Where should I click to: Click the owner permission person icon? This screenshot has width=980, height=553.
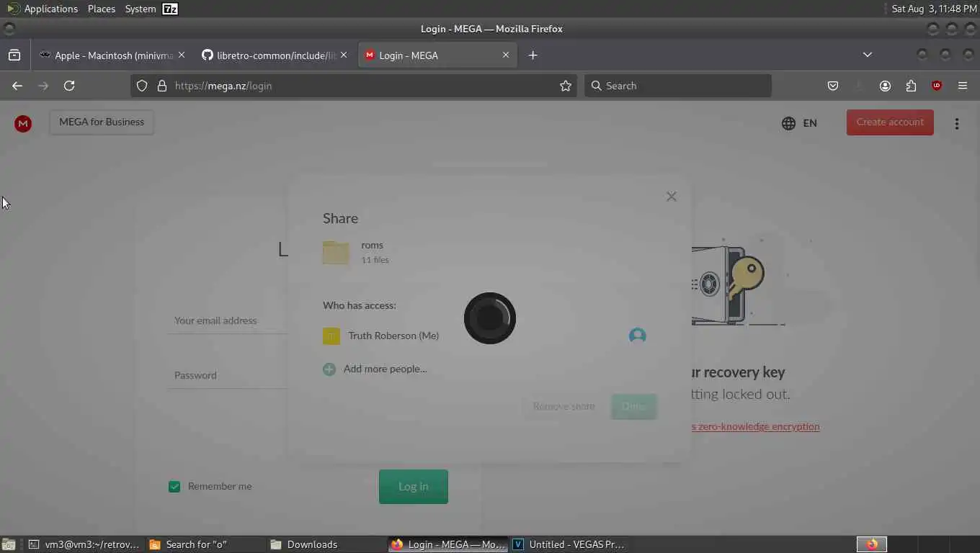click(x=637, y=336)
